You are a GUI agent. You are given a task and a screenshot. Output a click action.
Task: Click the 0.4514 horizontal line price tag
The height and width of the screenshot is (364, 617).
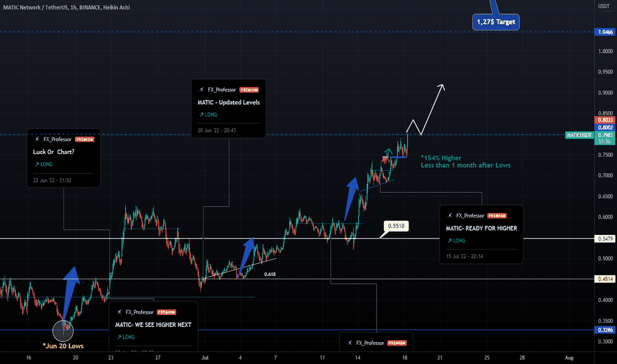(x=605, y=279)
